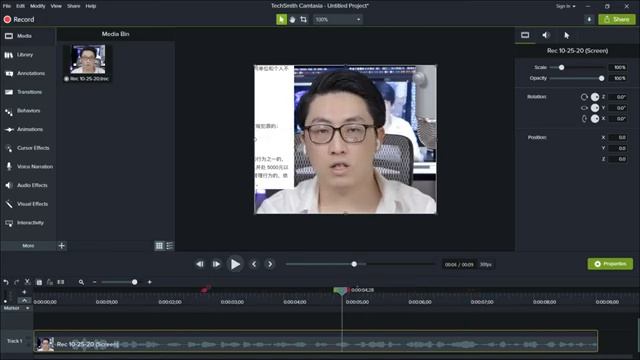This screenshot has width=640, height=360.
Task: Toggle the Properties panel button
Action: (x=610, y=264)
